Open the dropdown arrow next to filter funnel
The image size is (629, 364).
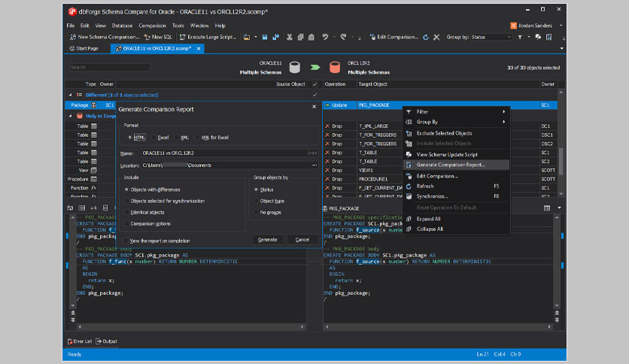click(528, 37)
